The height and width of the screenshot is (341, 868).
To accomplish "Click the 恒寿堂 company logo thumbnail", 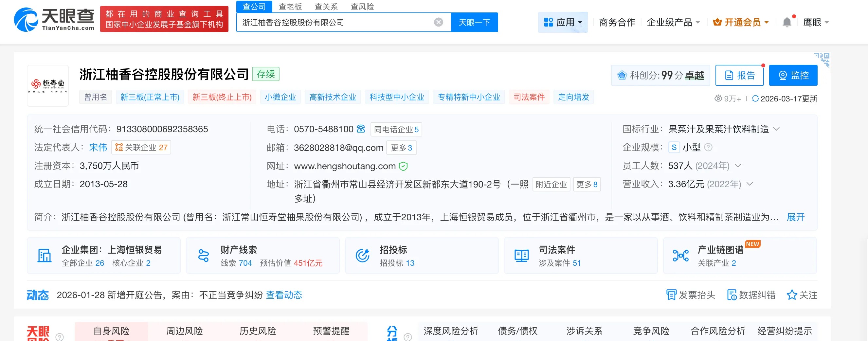I will pos(48,86).
